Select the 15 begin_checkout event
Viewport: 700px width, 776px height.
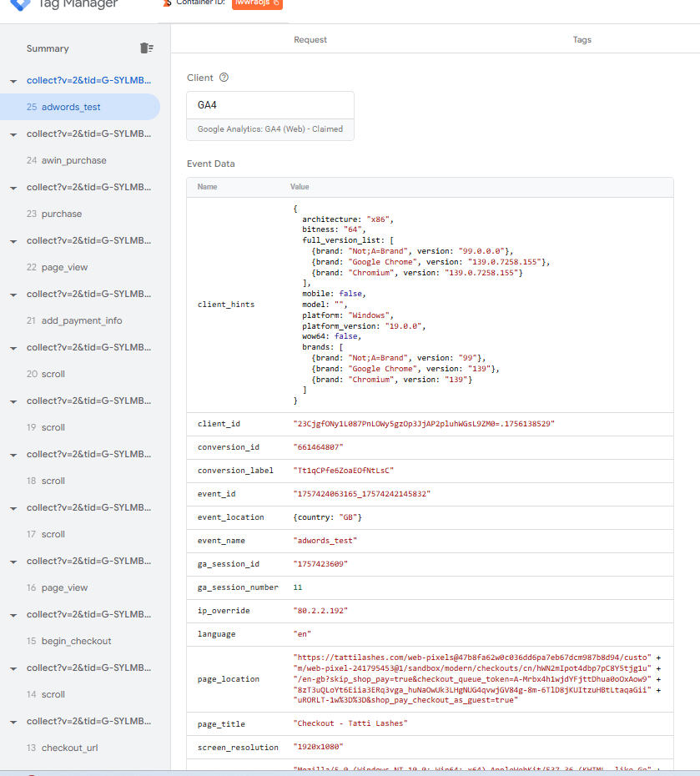click(x=76, y=641)
